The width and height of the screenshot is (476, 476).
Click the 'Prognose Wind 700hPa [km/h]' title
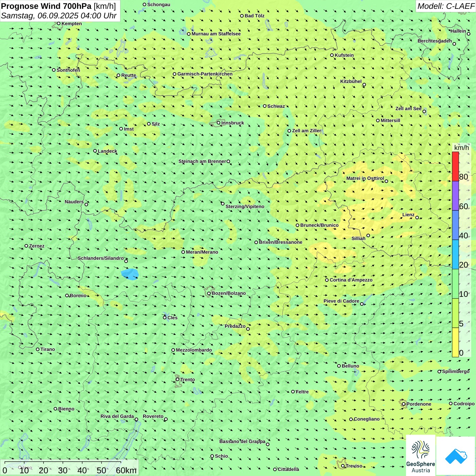click(58, 6)
